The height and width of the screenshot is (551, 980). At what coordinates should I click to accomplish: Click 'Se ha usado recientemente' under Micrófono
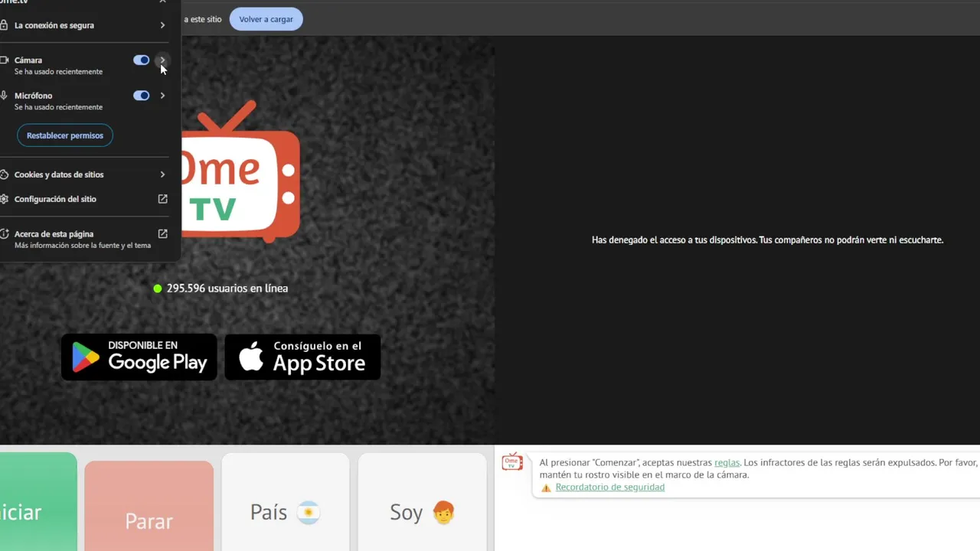(x=58, y=107)
